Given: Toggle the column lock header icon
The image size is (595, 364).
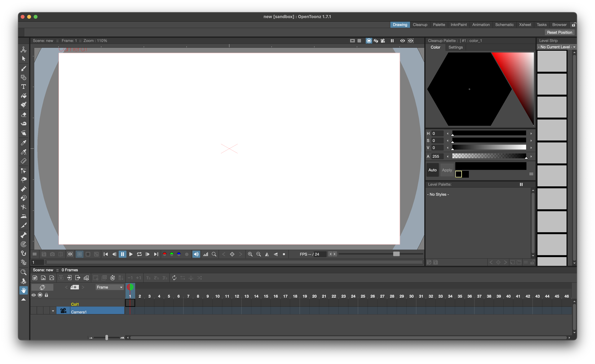Looking at the screenshot, I should coord(46,295).
